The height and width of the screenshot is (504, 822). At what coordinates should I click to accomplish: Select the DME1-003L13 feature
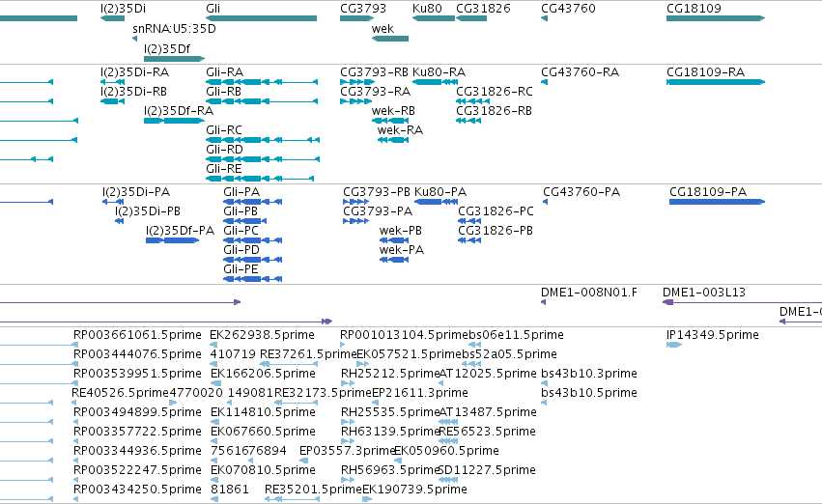(704, 293)
